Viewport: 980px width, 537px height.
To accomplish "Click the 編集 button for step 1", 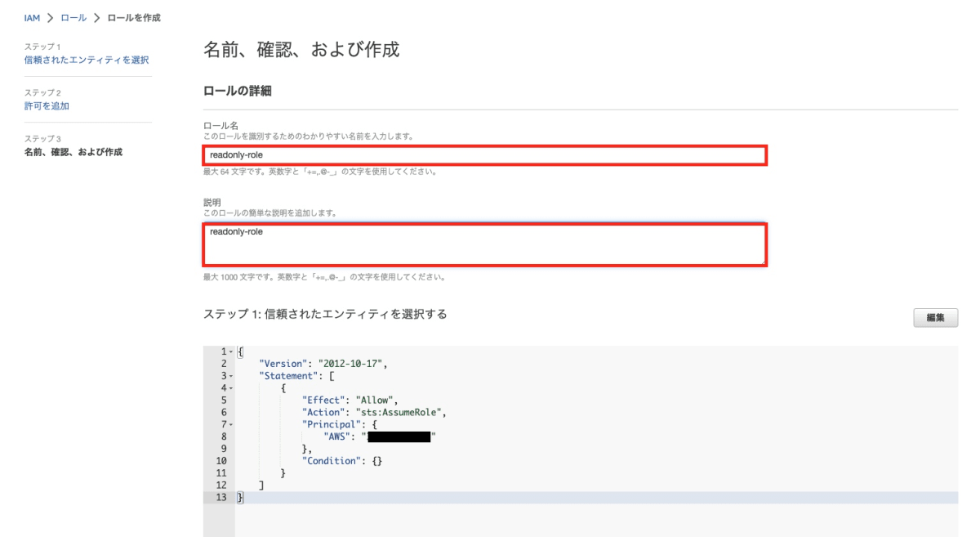I will [x=935, y=318].
